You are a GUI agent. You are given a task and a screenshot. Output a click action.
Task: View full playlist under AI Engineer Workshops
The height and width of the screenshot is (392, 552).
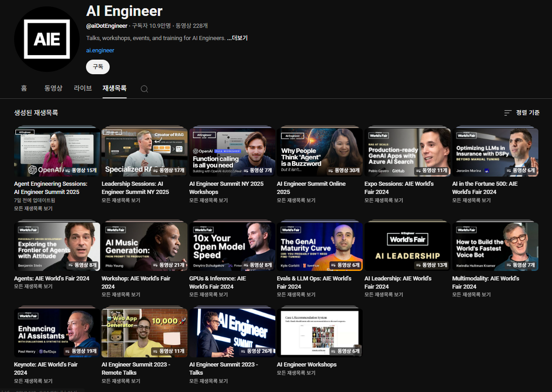click(296, 373)
